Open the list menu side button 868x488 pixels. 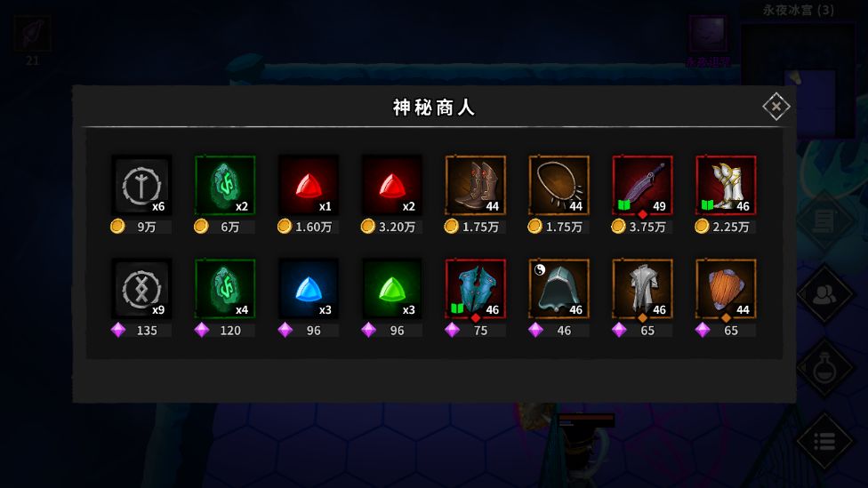tap(824, 442)
